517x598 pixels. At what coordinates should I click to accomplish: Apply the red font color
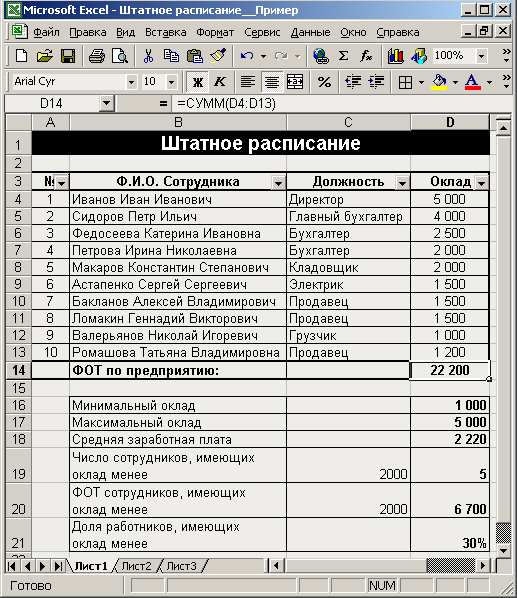click(473, 82)
